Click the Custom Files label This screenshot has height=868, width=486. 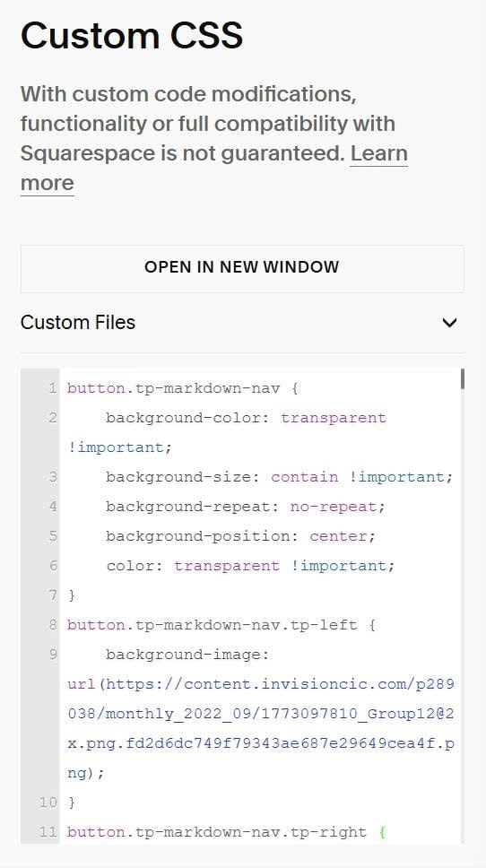(x=78, y=322)
